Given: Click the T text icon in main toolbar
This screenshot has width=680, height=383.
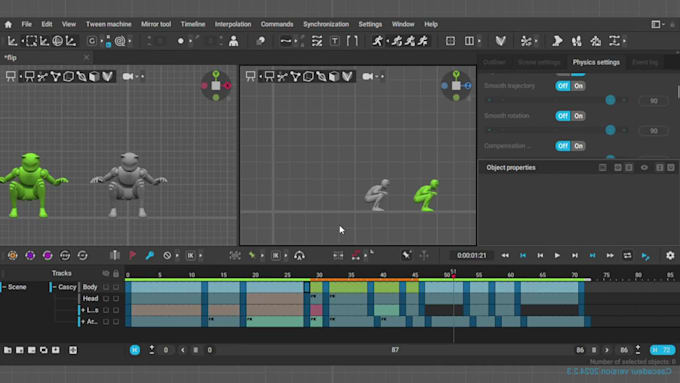Looking at the screenshot, I should (x=335, y=41).
